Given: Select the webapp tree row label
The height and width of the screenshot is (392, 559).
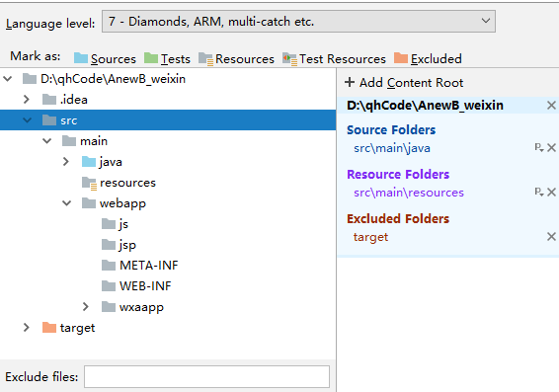Looking at the screenshot, I should point(122,203).
